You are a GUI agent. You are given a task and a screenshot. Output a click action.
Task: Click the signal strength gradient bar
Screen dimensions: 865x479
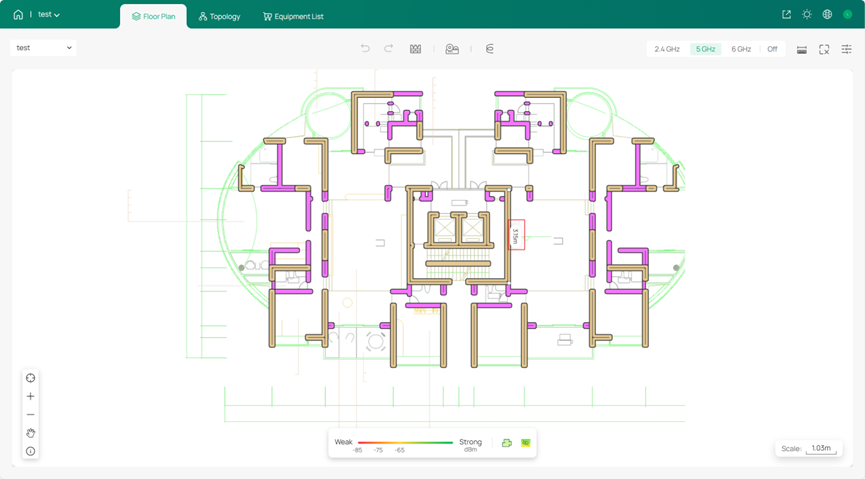coord(405,442)
